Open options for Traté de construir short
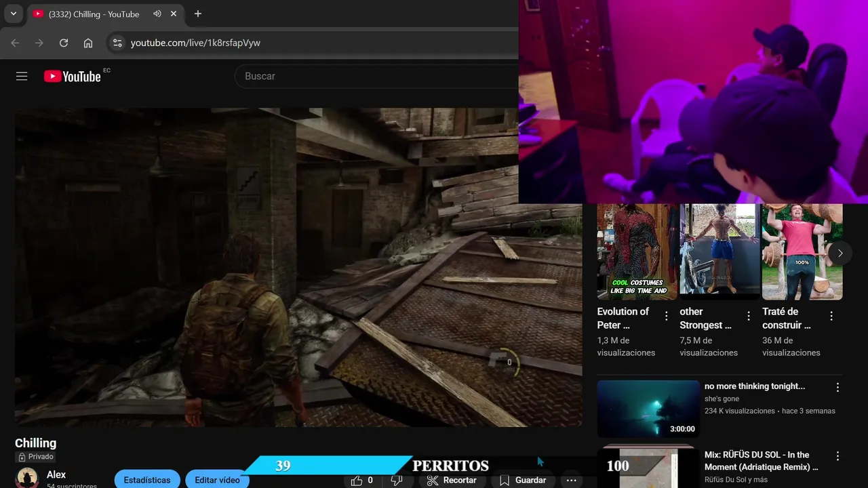The width and height of the screenshot is (868, 488). tap(831, 316)
